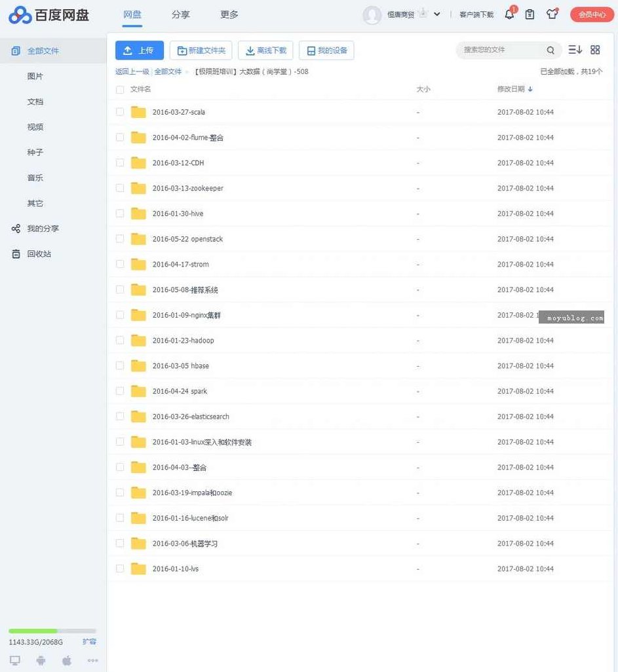Switch to the 分享 (Share) tab
618x672 pixels.
(x=181, y=14)
